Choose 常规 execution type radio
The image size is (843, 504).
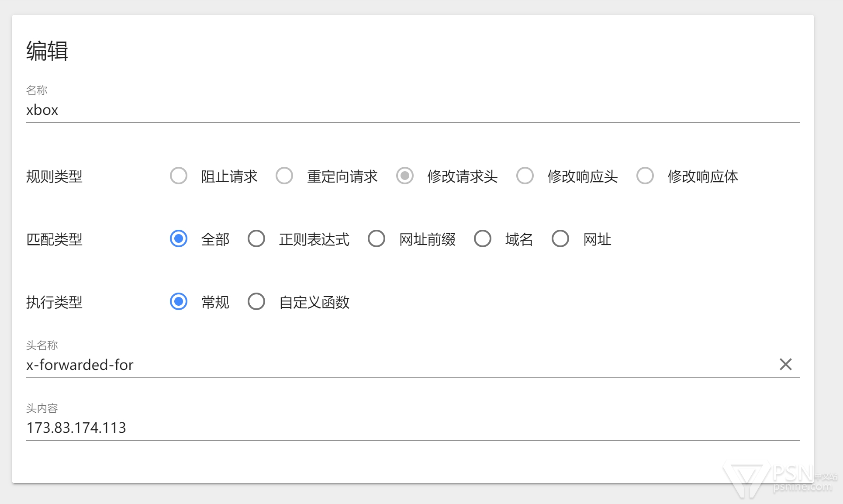tap(179, 302)
